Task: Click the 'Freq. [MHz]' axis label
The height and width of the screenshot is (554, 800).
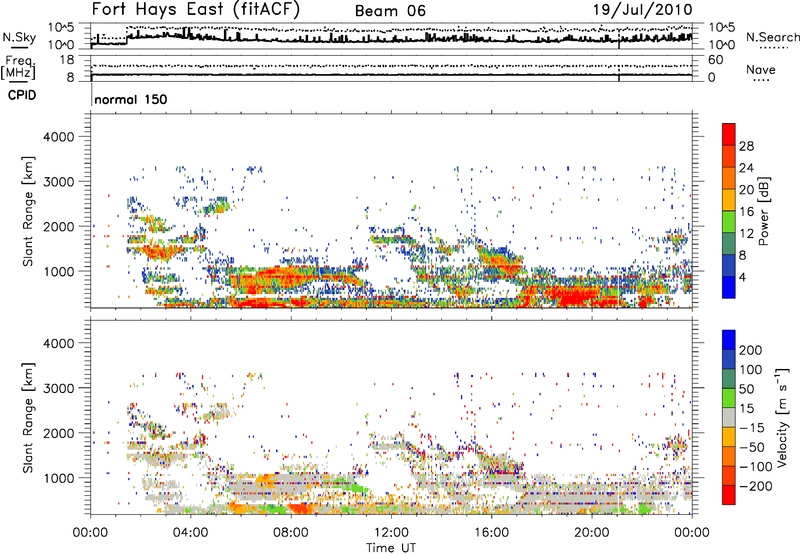Action: pos(18,68)
